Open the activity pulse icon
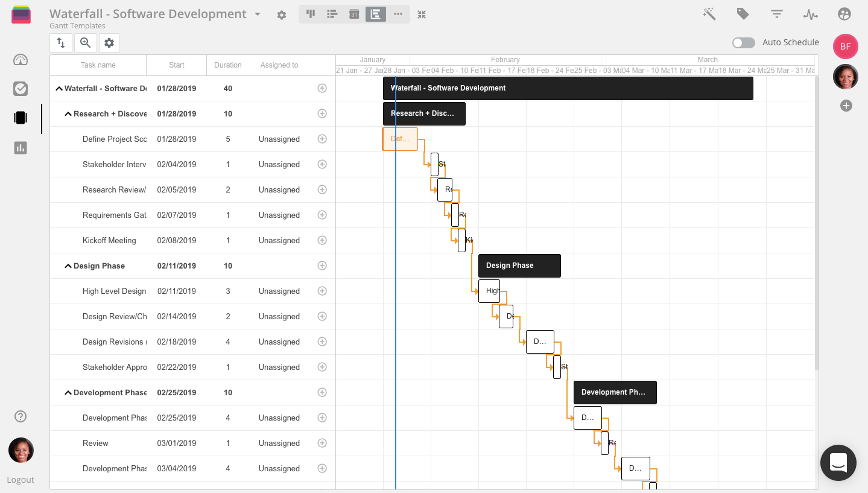 810,14
